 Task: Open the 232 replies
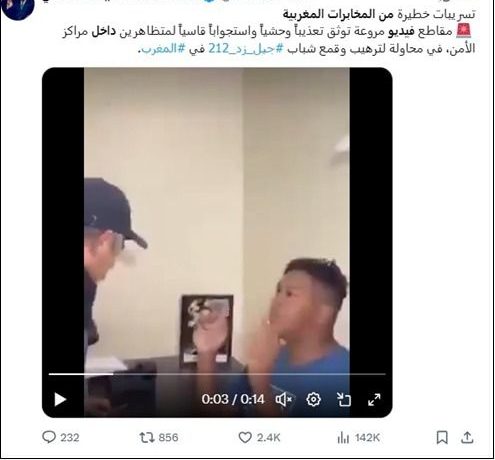[x=61, y=437]
